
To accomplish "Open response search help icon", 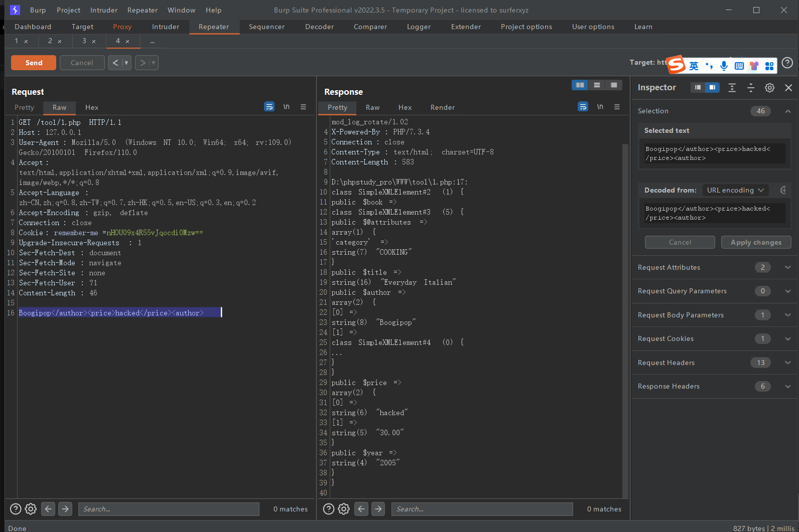I will pos(329,509).
